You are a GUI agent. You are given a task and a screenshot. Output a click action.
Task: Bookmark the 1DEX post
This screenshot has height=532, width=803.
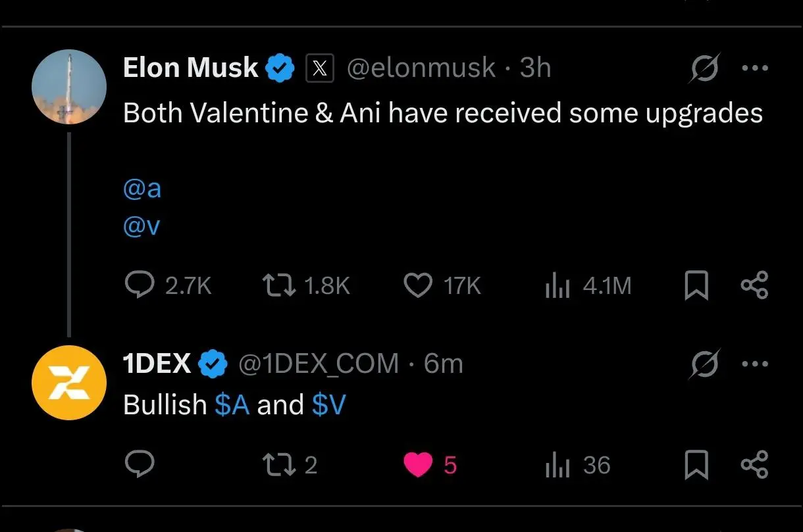point(696,466)
